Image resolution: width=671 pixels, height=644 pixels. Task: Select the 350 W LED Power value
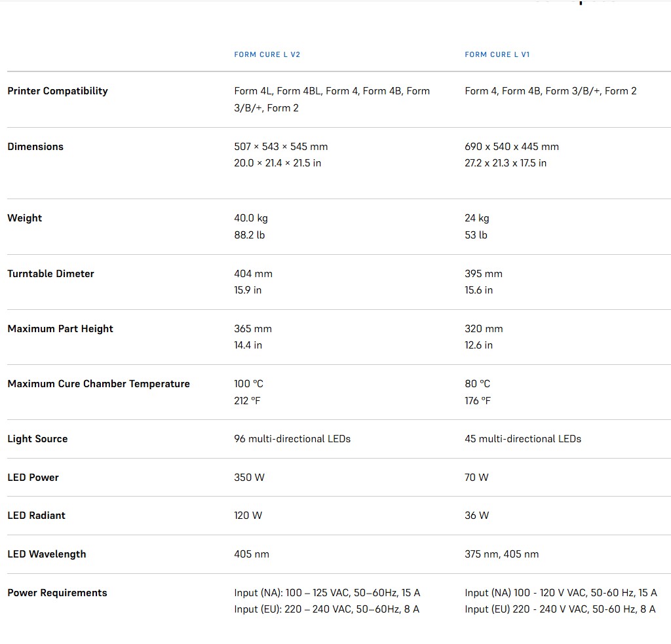click(249, 478)
